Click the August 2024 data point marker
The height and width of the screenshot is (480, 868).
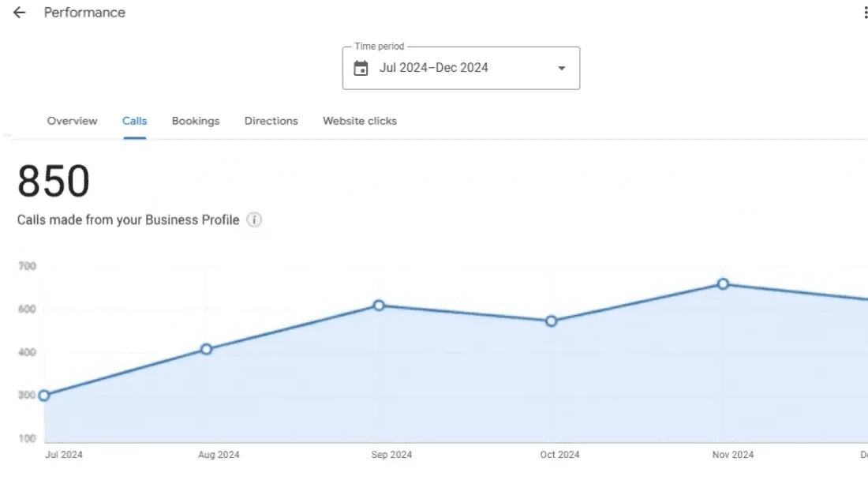pyautogui.click(x=207, y=347)
